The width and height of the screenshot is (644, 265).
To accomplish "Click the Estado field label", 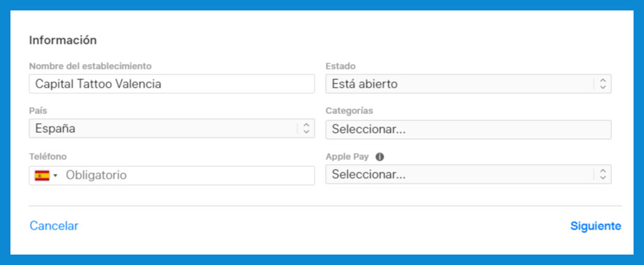I will pos(340,66).
